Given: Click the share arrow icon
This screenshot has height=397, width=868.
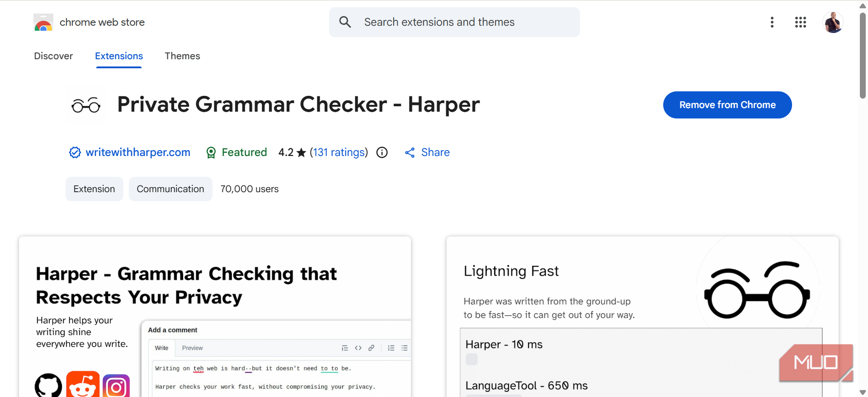Looking at the screenshot, I should [x=410, y=153].
